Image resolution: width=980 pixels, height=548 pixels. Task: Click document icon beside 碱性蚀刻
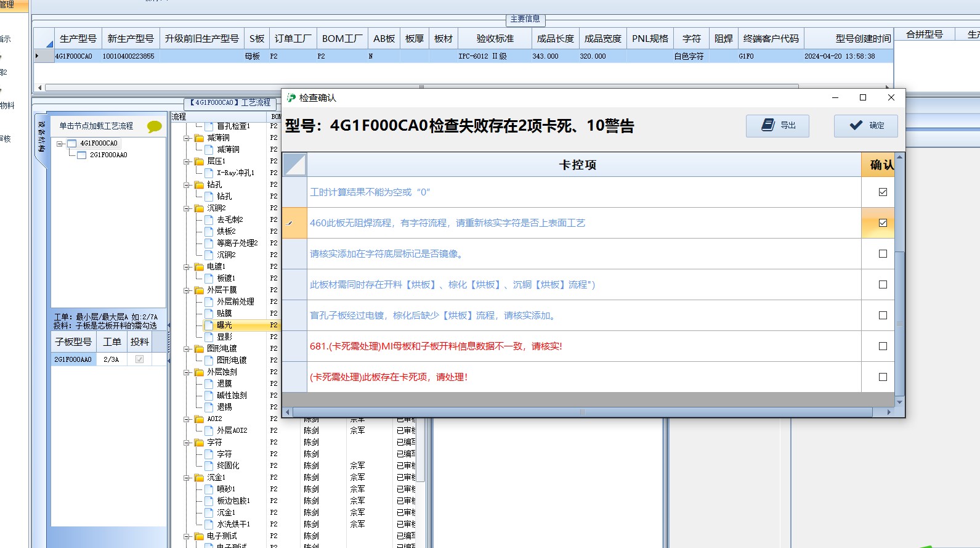pyautogui.click(x=209, y=396)
